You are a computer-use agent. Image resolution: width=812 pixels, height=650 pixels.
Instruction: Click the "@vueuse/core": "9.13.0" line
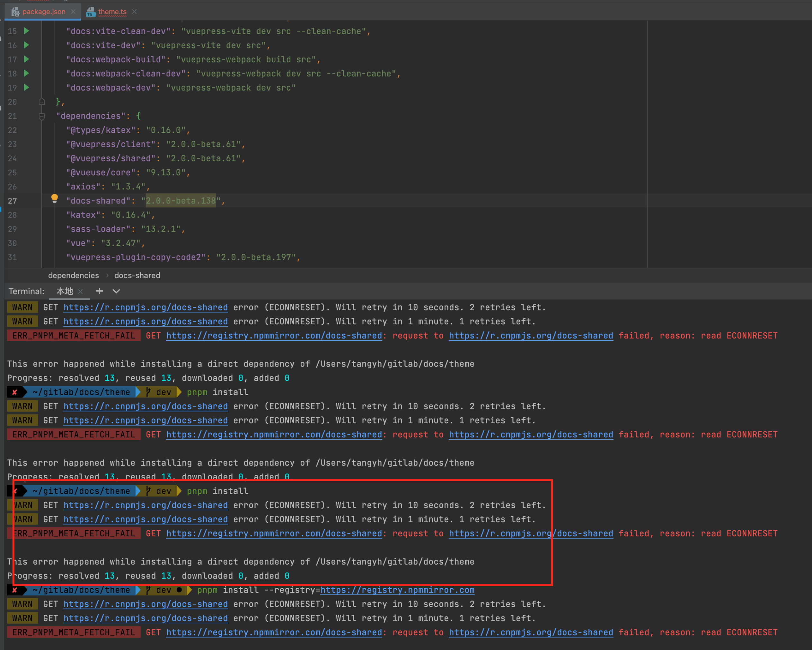[x=128, y=172]
